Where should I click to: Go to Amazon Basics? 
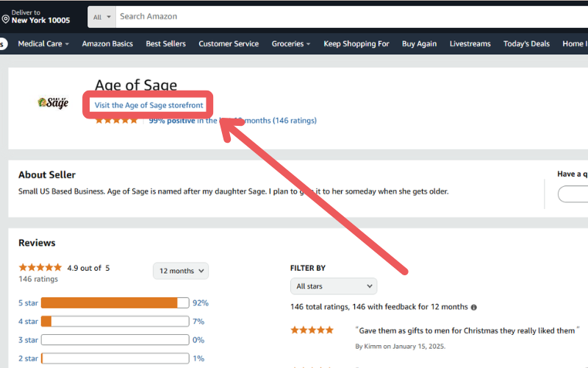click(x=107, y=43)
